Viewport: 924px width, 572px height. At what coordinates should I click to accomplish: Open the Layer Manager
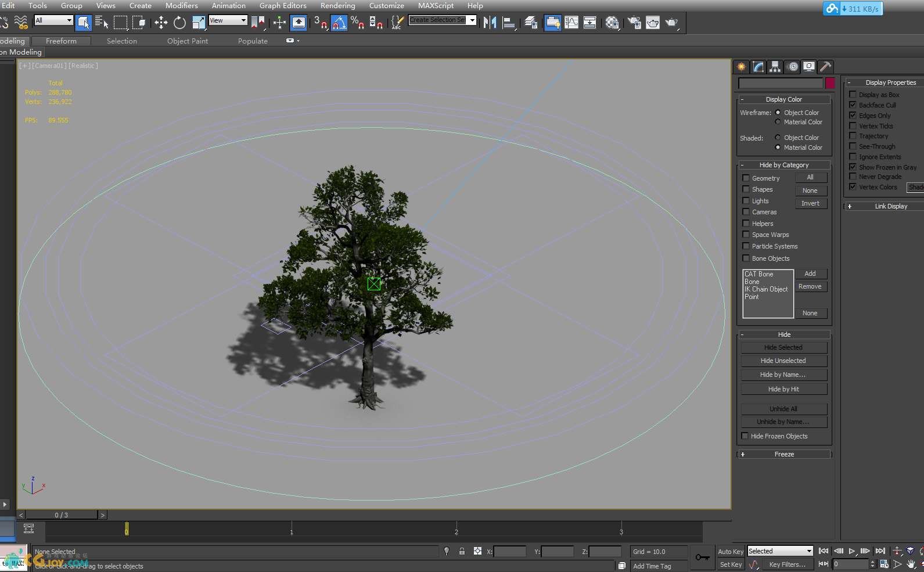click(x=531, y=23)
